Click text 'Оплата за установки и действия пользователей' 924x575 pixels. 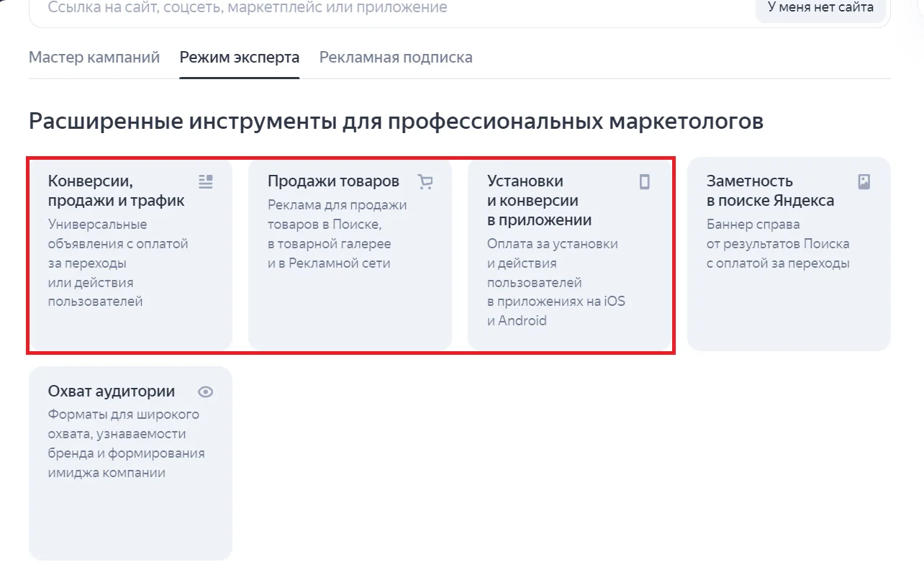553,263
